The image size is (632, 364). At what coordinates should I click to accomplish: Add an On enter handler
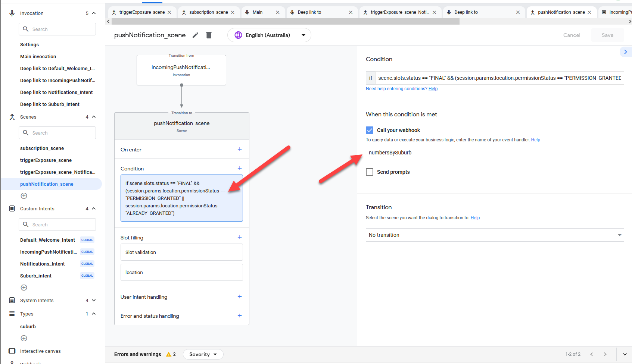[240, 149]
